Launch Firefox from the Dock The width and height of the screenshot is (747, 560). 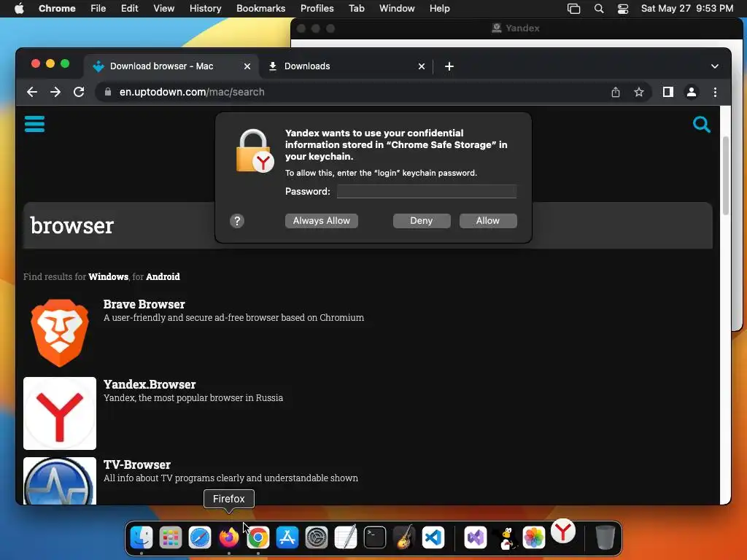[x=228, y=537]
